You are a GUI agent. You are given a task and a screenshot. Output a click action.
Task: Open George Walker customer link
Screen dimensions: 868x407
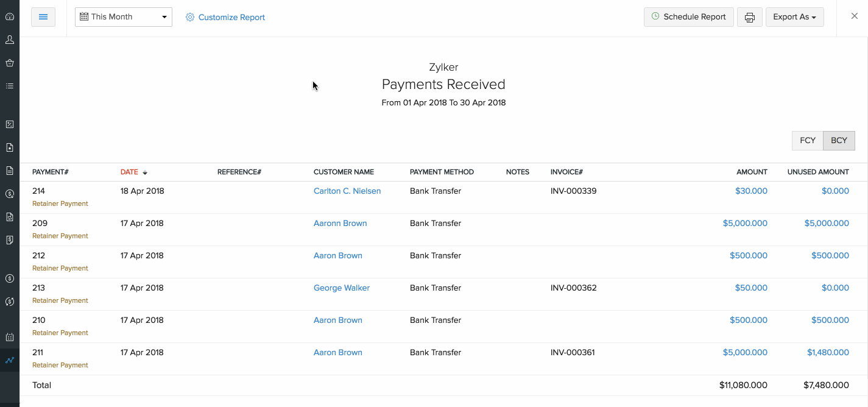pos(342,288)
